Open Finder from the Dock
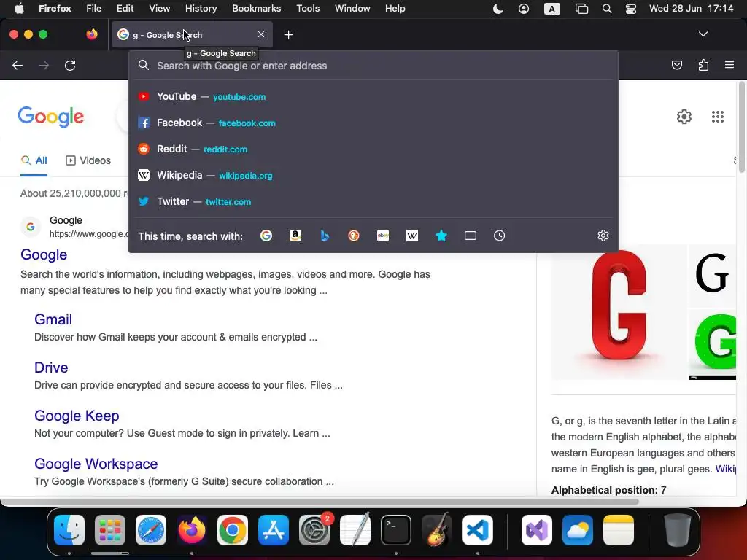 [69, 530]
